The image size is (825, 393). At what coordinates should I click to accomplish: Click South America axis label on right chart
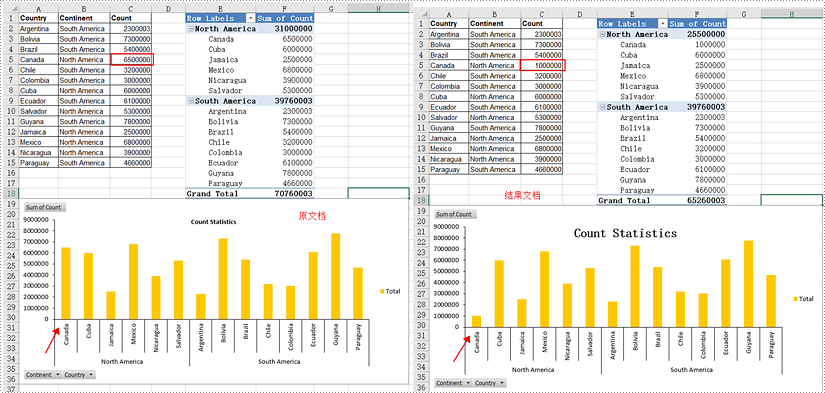tap(691, 369)
